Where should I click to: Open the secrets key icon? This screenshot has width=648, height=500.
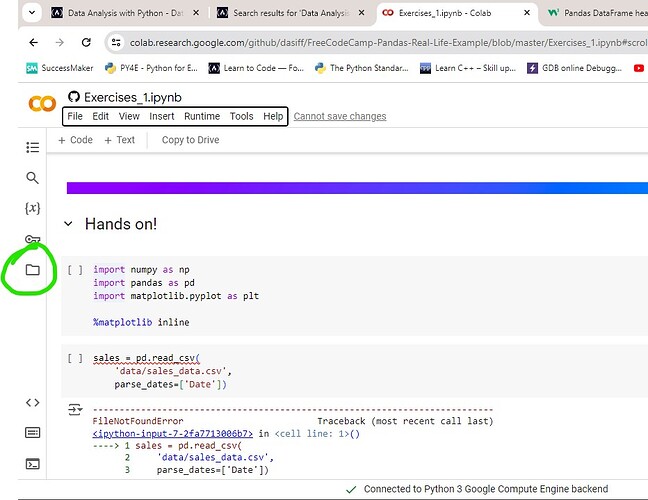coord(32,239)
